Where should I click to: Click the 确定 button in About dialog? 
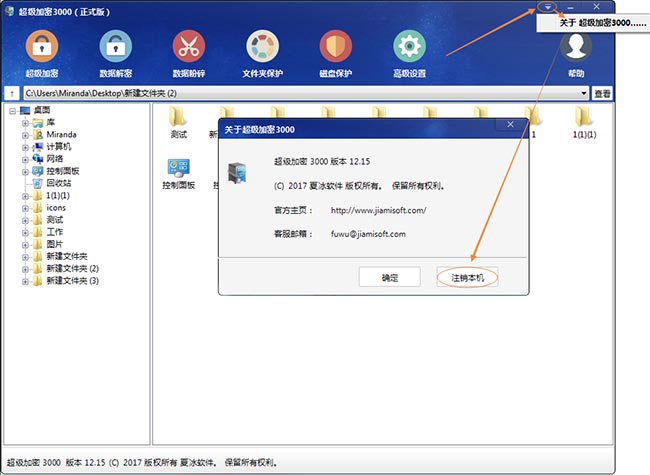(390, 277)
